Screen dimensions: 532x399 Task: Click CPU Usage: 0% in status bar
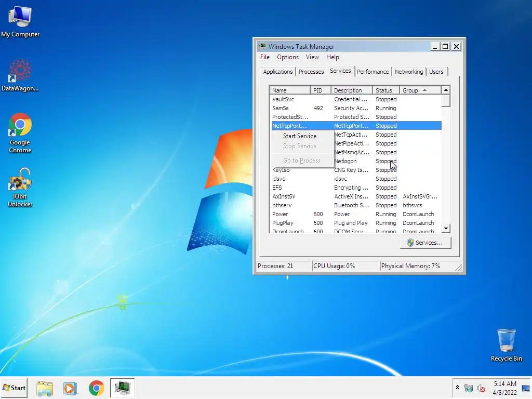345,265
